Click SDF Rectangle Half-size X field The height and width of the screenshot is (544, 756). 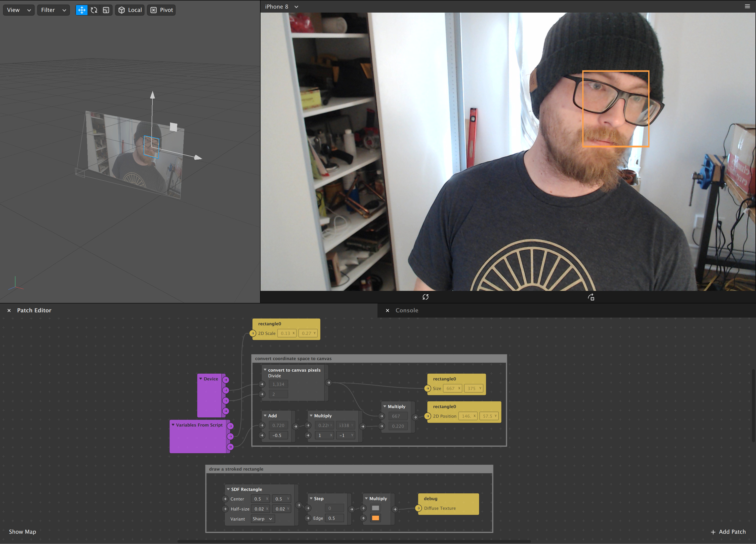(x=260, y=509)
